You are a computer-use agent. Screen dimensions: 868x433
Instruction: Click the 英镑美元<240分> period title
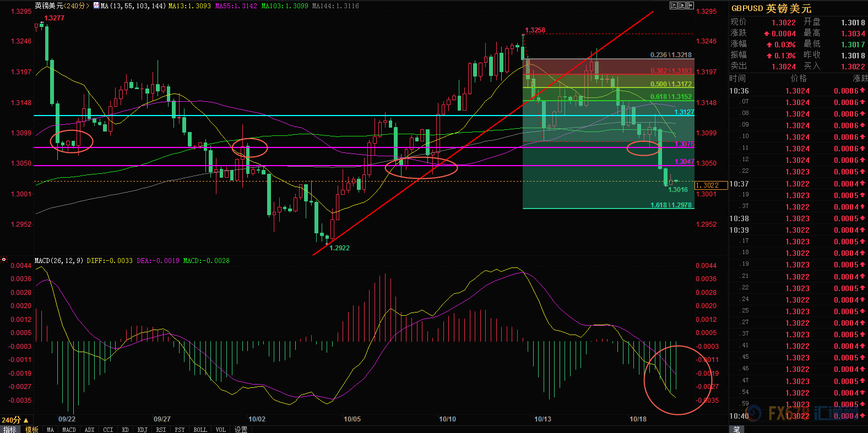tap(62, 6)
